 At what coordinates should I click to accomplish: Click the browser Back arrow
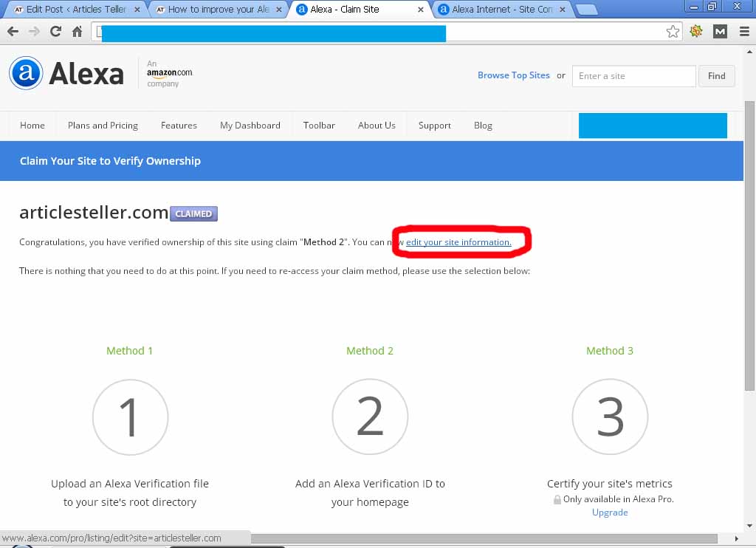(x=13, y=32)
